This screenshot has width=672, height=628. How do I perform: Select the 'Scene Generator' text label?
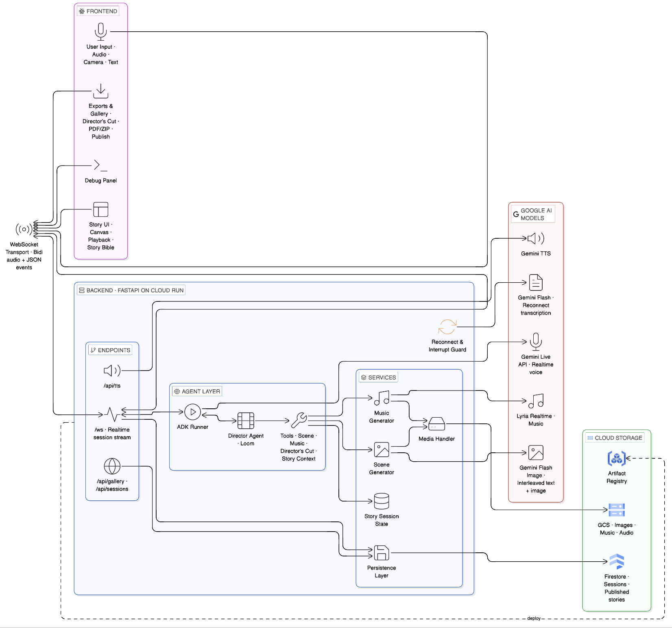pyautogui.click(x=381, y=469)
